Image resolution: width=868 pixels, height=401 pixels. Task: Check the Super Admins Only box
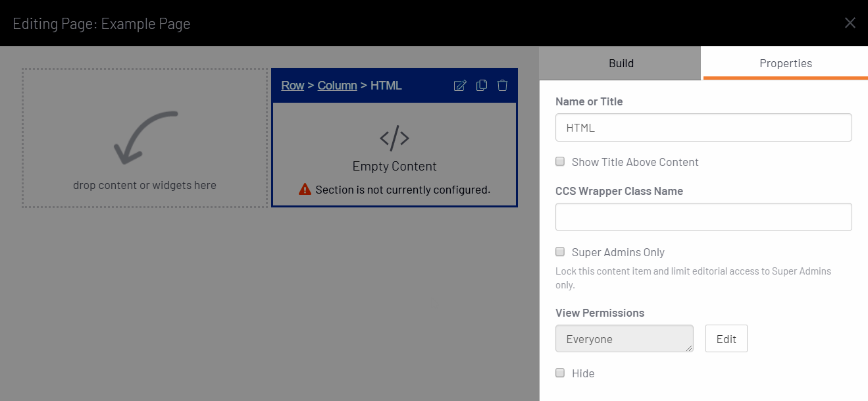click(x=560, y=252)
